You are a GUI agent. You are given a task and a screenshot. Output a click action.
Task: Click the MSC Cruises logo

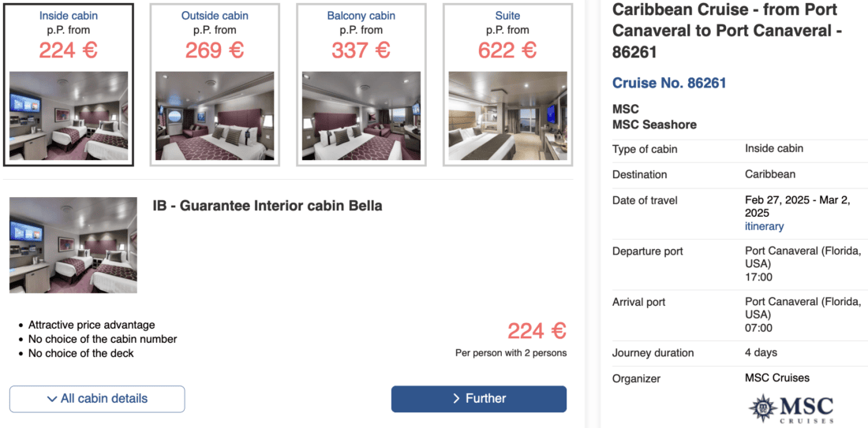click(791, 408)
